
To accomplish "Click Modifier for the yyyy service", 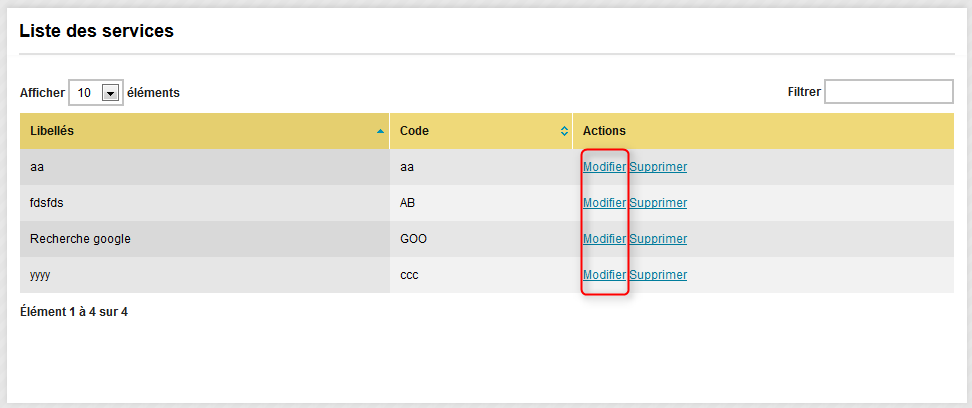I will [604, 275].
